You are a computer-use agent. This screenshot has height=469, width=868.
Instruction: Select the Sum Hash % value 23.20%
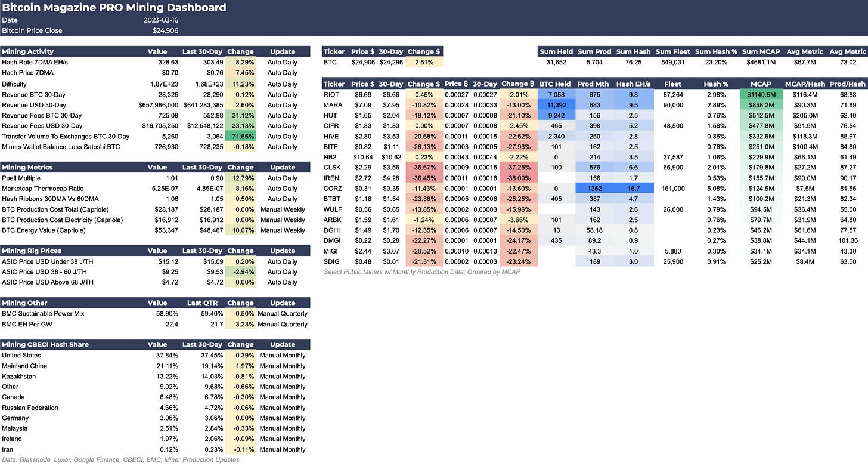point(715,62)
